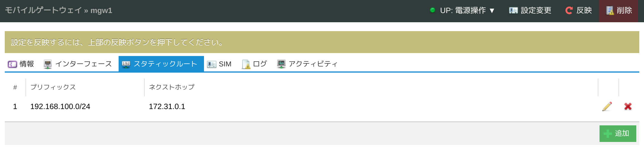Switch to the インターフェース tab
This screenshot has width=644, height=147.
click(x=78, y=64)
